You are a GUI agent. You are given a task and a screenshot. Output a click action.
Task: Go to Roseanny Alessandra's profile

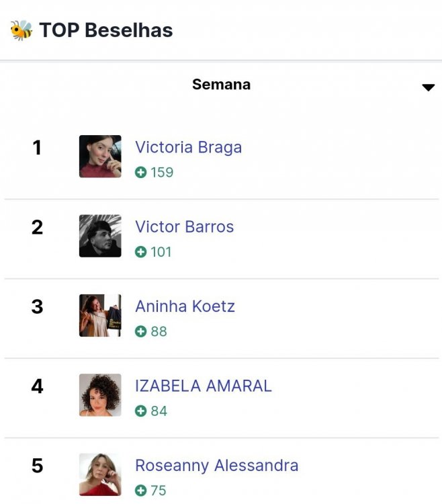point(216,465)
